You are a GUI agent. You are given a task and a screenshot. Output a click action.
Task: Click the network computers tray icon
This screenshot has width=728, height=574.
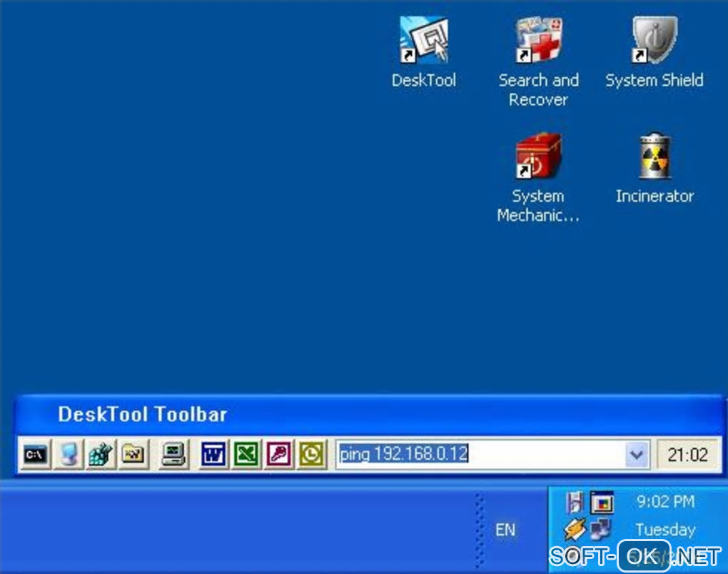[x=601, y=530]
